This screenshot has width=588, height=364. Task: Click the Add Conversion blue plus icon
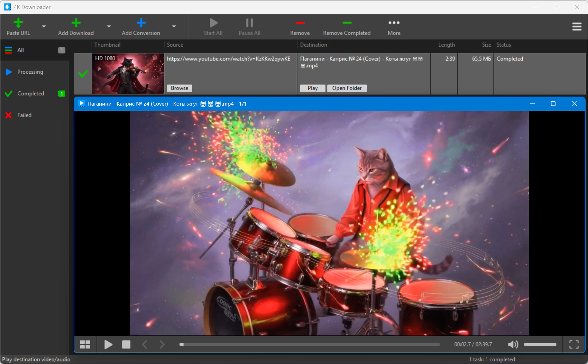pos(141,23)
